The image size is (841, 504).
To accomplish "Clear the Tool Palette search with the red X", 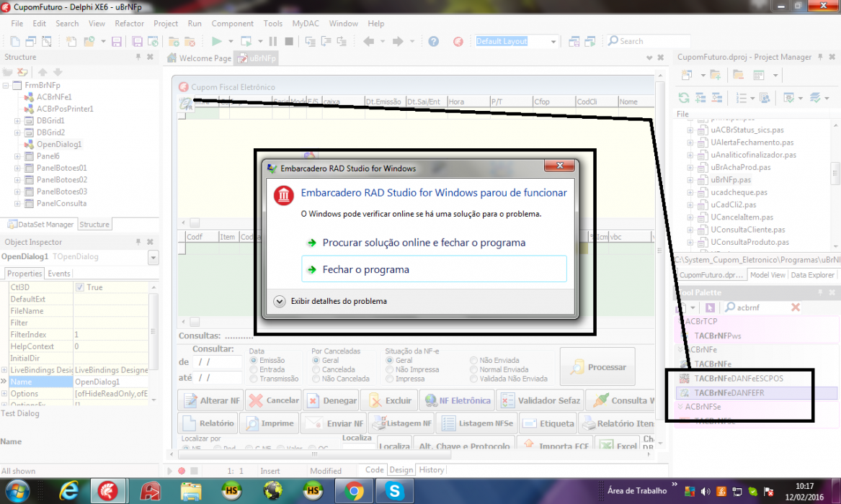I will pos(796,307).
